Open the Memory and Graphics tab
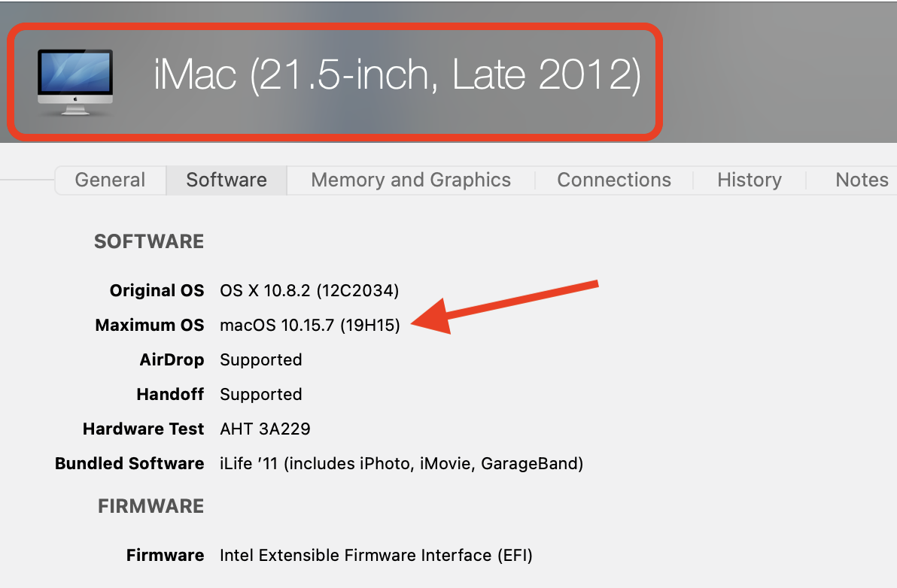Viewport: 897px width, 588px height. (x=411, y=180)
